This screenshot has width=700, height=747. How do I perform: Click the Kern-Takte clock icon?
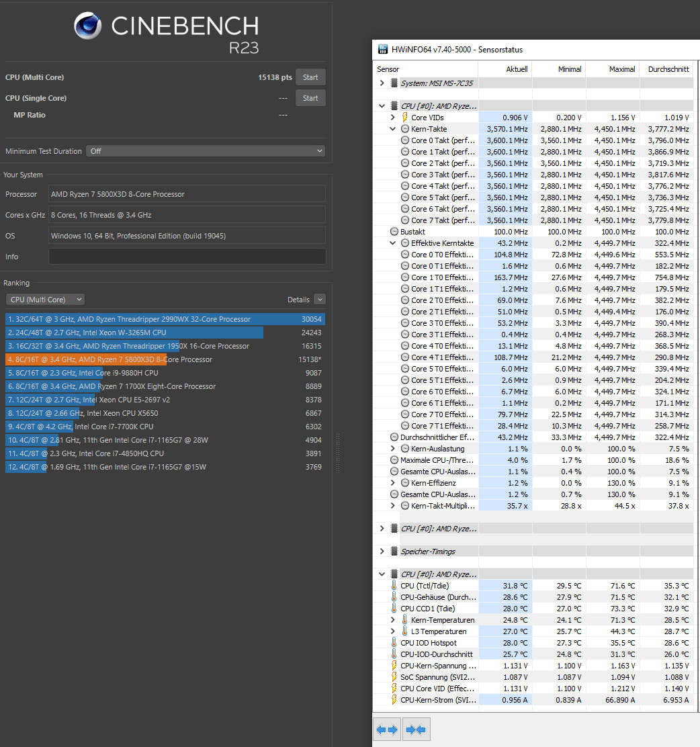tap(404, 128)
